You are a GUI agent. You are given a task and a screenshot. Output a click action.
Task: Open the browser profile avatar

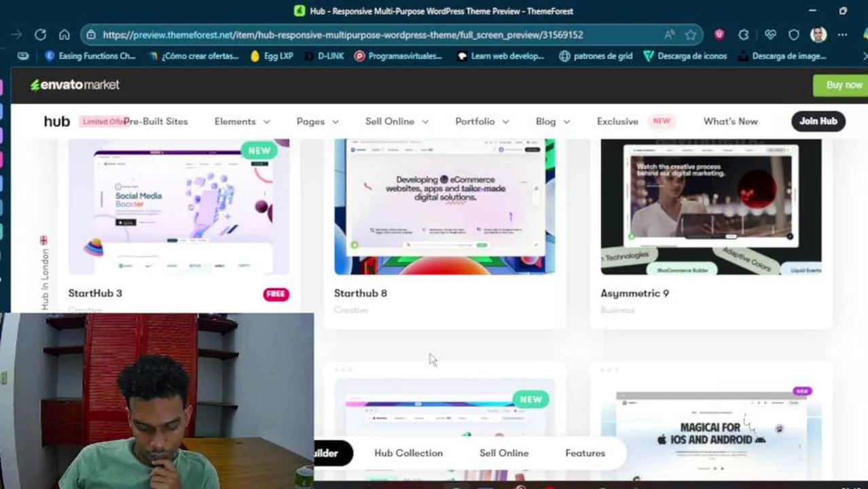click(x=818, y=35)
